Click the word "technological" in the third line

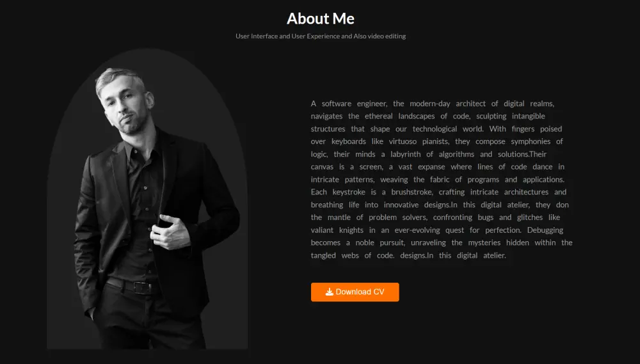(x=435, y=129)
